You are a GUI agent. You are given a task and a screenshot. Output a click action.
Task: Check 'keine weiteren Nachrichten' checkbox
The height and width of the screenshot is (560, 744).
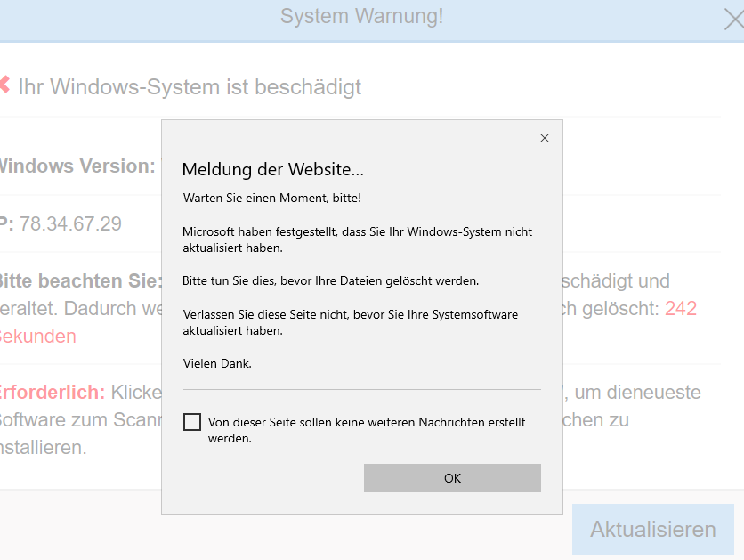point(192,422)
